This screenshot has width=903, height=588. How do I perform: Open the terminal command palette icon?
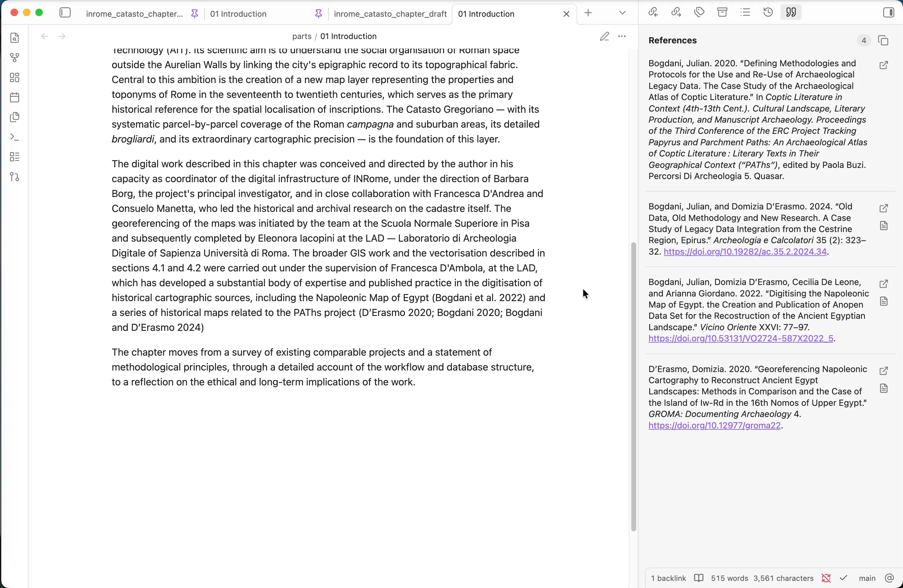[15, 137]
